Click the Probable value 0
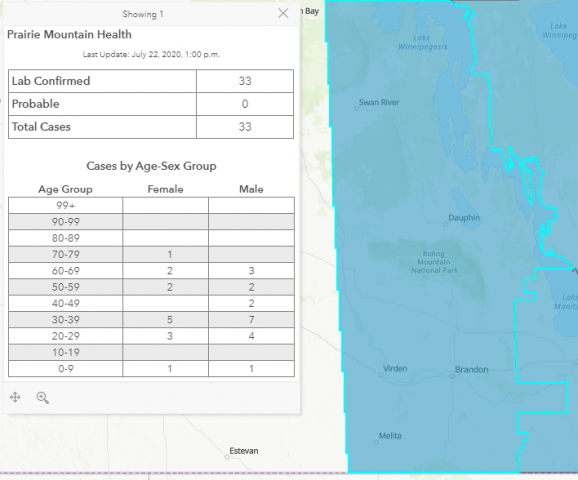578x480 pixels. tap(245, 104)
